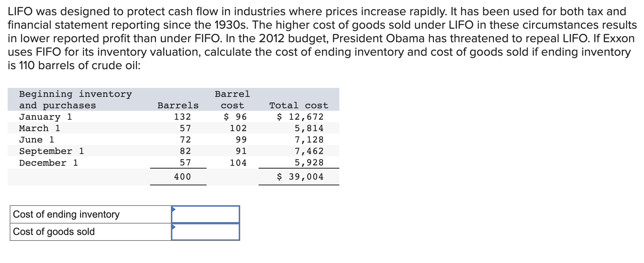The height and width of the screenshot is (263, 644).
Task: Click the Barrel cost column header
Action: 232,100
